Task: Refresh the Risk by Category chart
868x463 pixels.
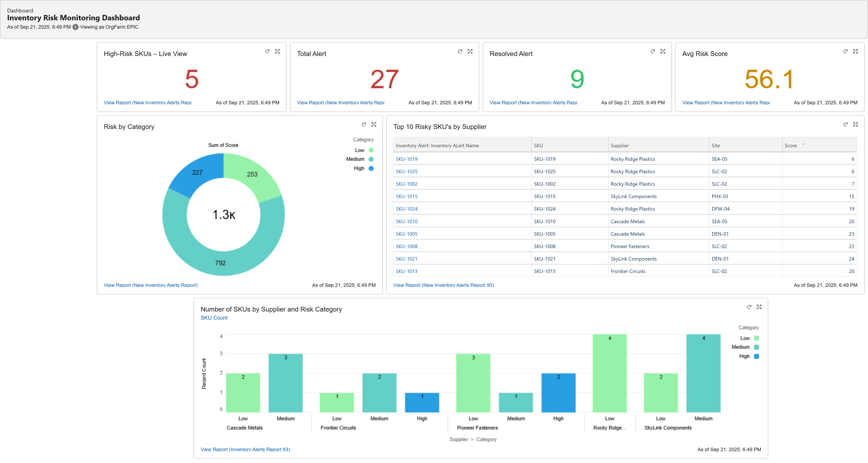Action: [364, 124]
